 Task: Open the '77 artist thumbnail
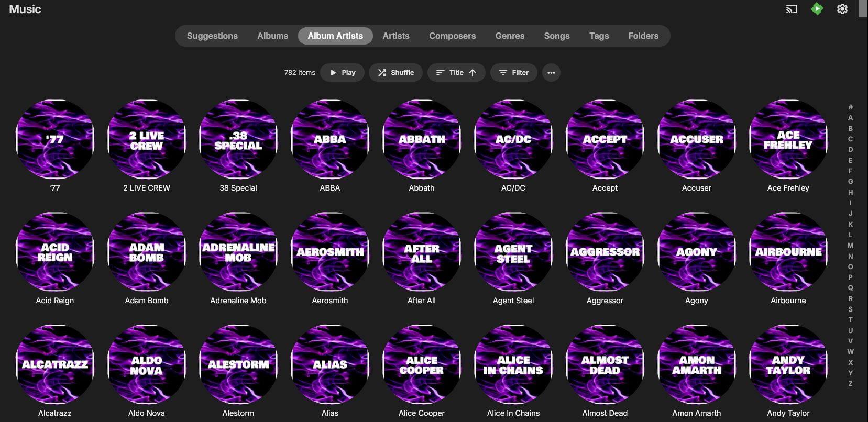(x=55, y=139)
